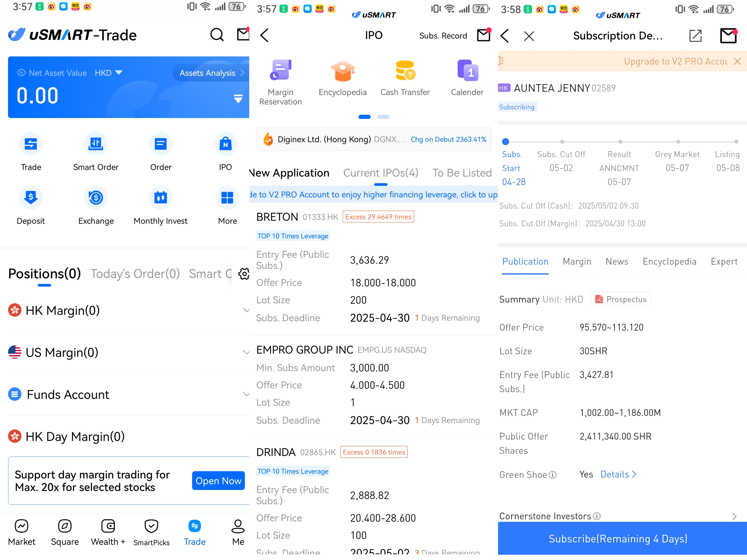Tap V2 PRO Account upgrade notice
The width and height of the screenshot is (747, 560).
(373, 195)
